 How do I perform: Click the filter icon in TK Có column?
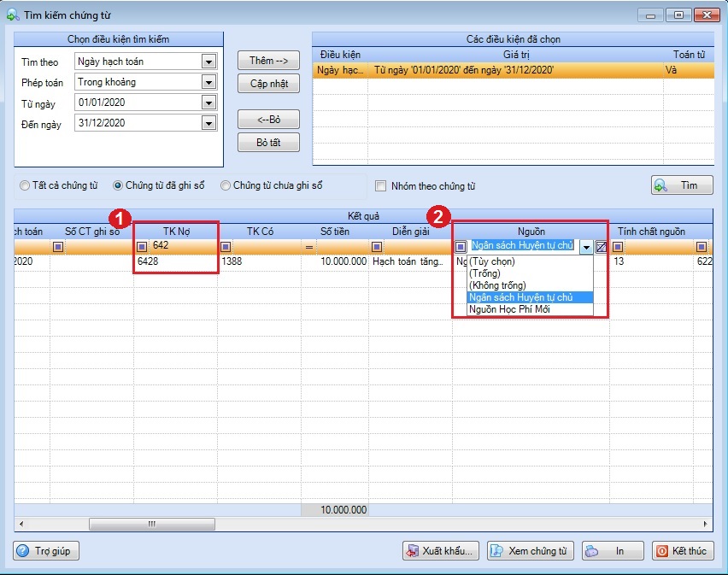click(226, 246)
